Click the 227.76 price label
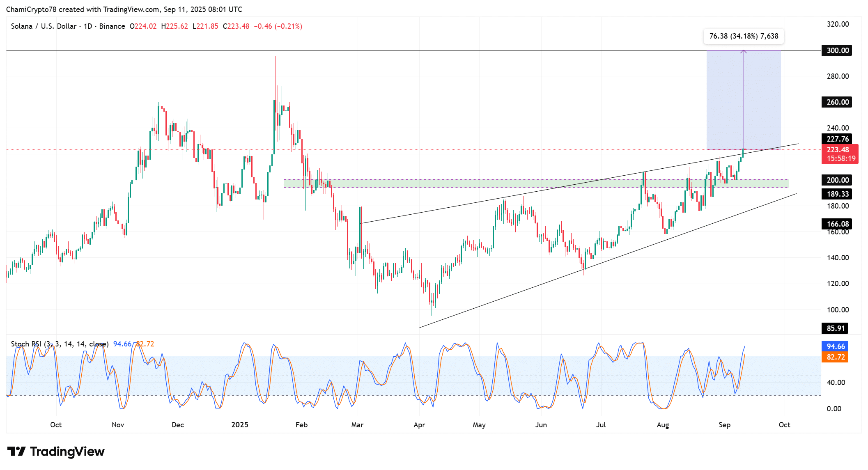 click(837, 139)
